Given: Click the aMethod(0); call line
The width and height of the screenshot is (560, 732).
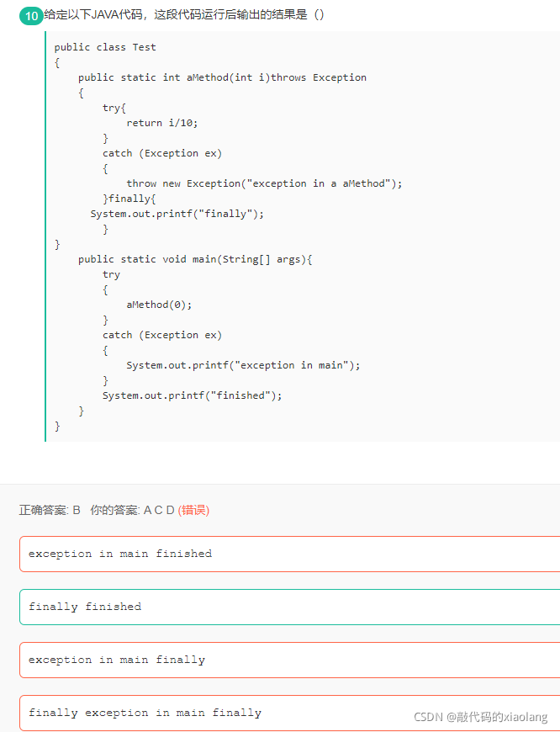Looking at the screenshot, I should coord(159,305).
